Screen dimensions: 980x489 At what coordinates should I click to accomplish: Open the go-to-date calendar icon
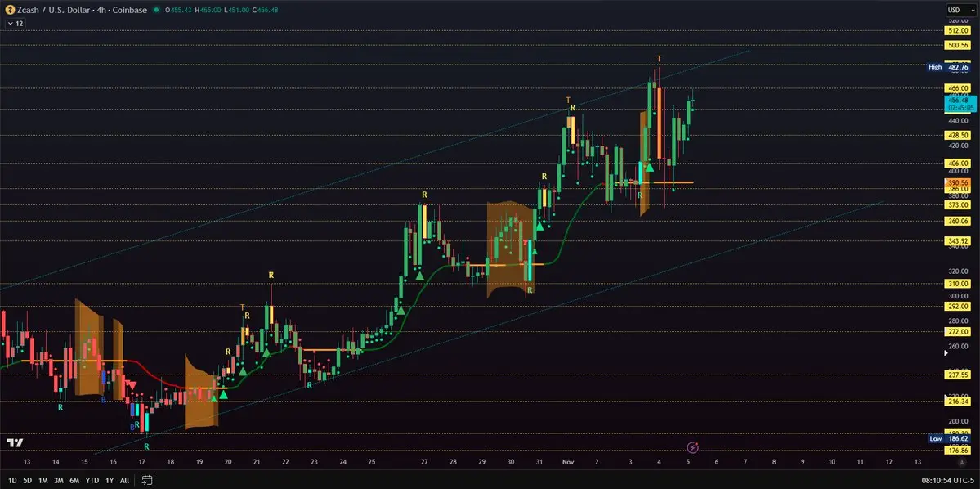point(147,480)
